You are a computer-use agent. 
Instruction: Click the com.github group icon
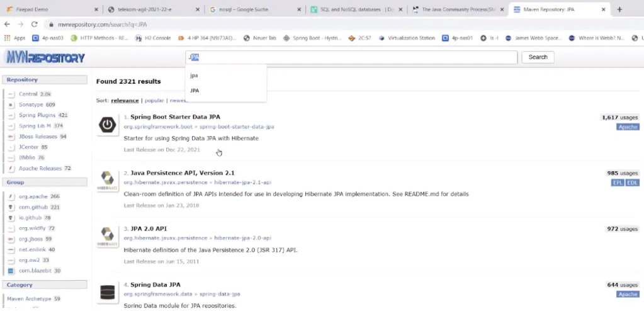pyautogui.click(x=11, y=207)
